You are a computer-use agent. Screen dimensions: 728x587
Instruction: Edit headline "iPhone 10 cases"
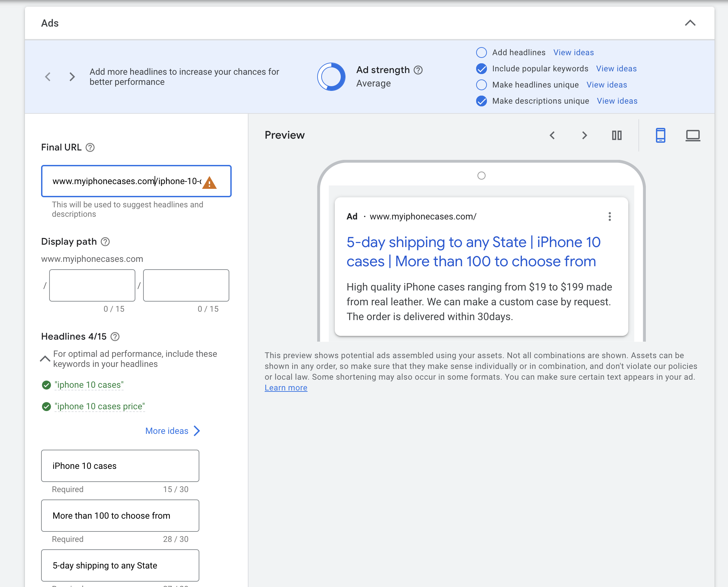point(120,465)
